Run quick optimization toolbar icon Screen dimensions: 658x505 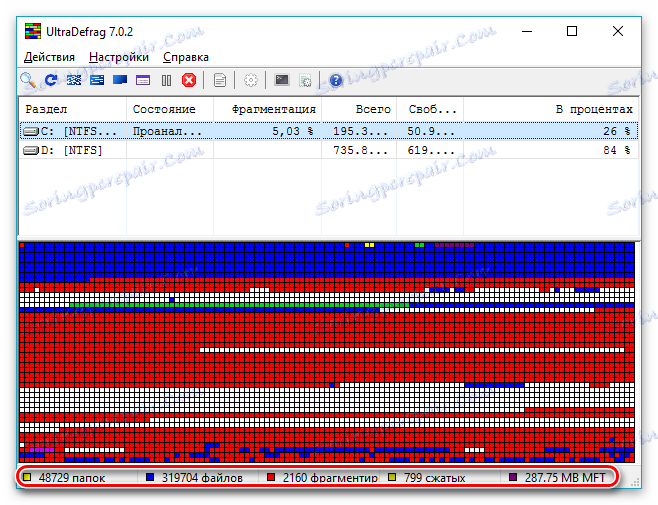click(x=97, y=80)
